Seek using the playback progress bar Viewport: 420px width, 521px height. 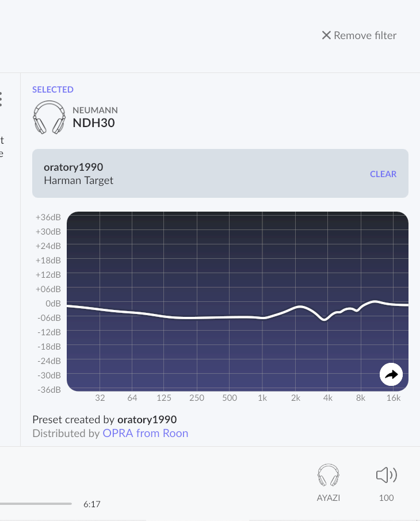36,504
